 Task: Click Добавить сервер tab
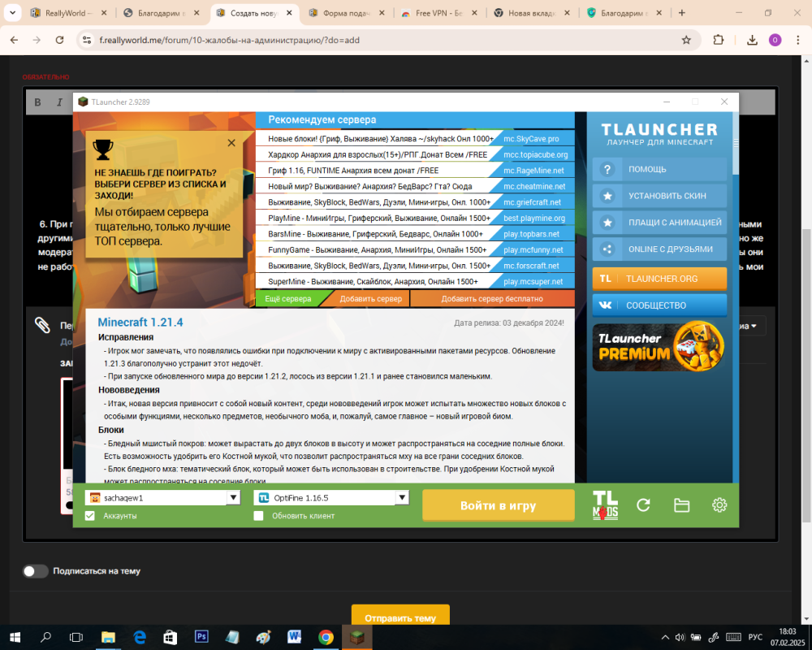371,298
